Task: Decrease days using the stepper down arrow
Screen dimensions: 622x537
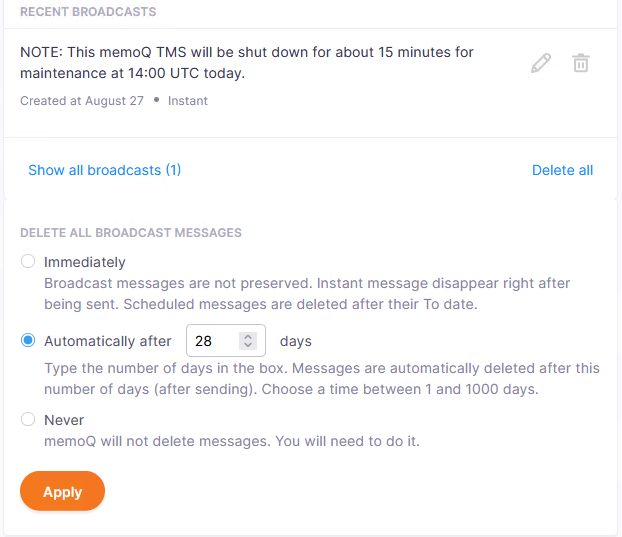Action: point(248,346)
